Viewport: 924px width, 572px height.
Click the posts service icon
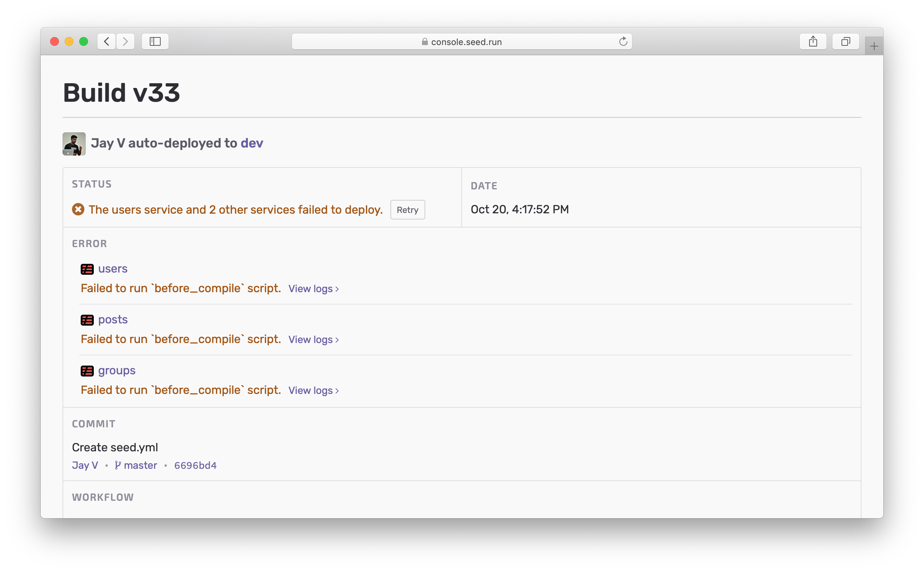pos(87,320)
